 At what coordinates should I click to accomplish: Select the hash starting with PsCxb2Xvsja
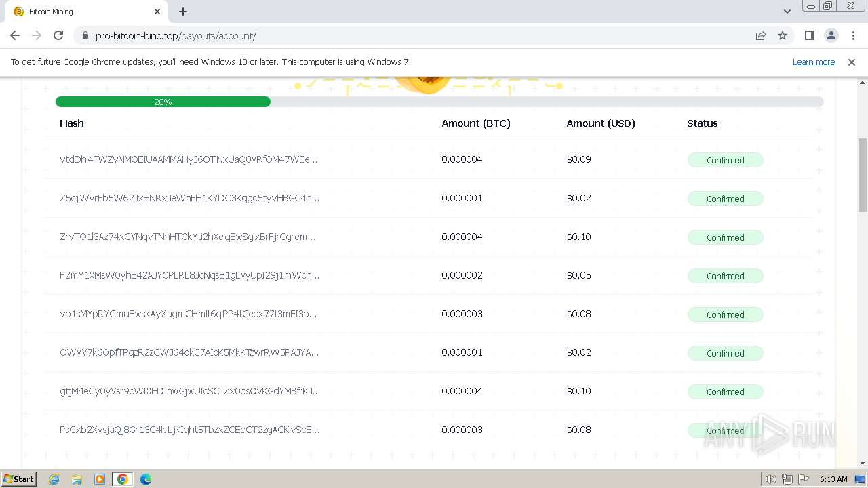[190, 430]
